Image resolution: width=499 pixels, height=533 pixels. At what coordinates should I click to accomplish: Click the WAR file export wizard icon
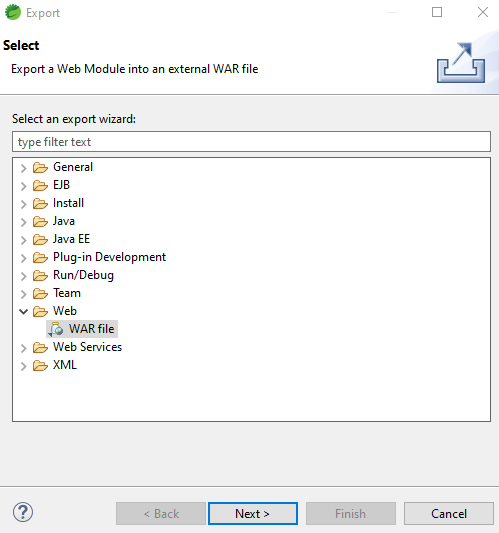coord(56,329)
